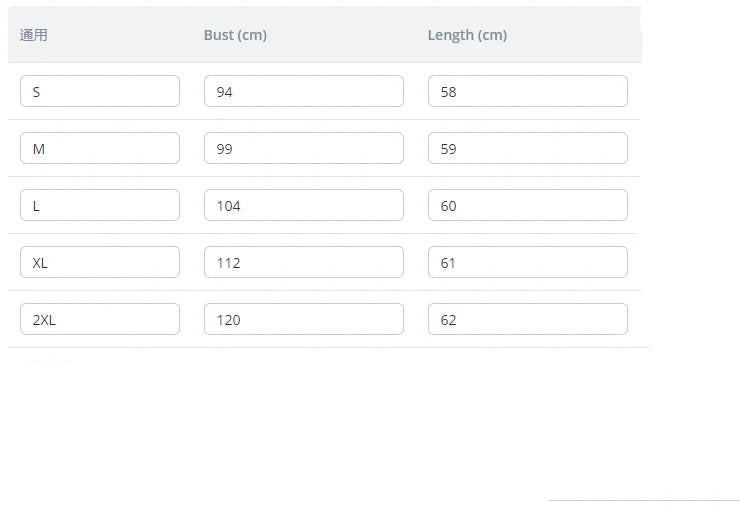Click the 2XL size input field
740x514 pixels.
(x=100, y=319)
